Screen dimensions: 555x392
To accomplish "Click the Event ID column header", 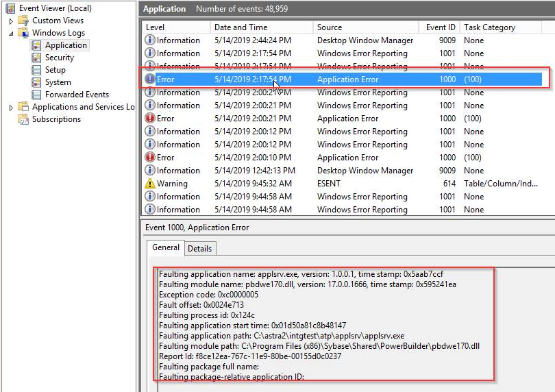I will click(440, 27).
